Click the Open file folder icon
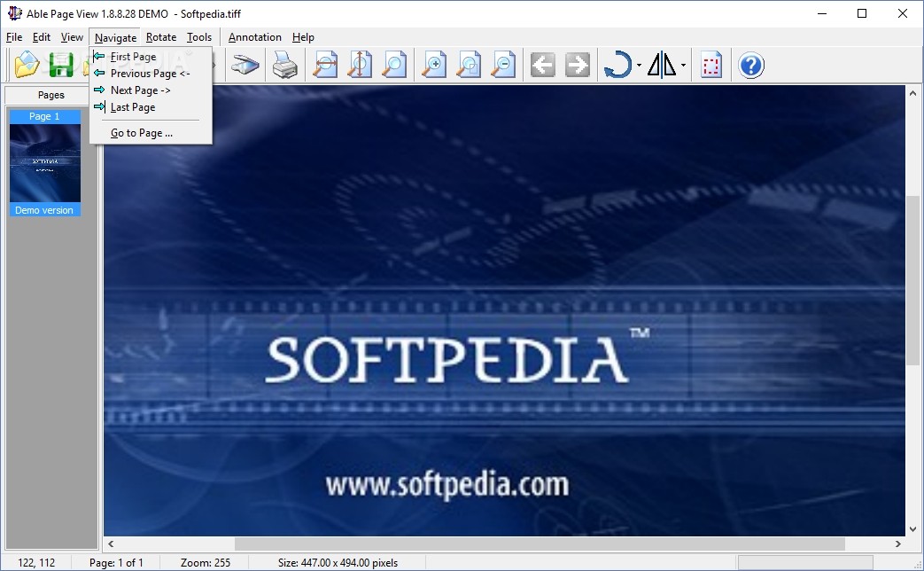 27,65
